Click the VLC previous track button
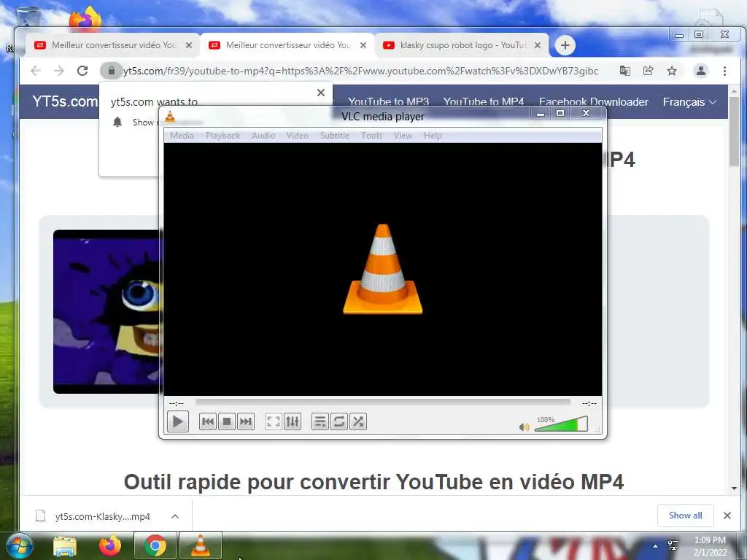The image size is (747, 560). (208, 421)
